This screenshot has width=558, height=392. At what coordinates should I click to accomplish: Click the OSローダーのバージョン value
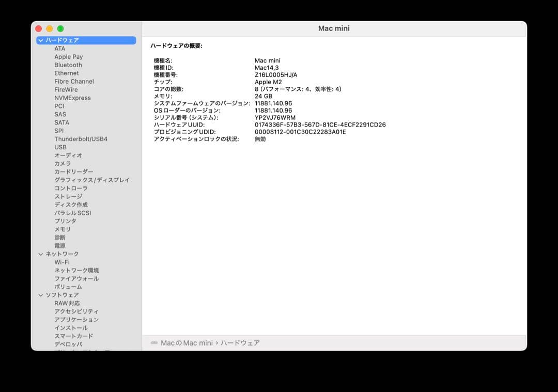click(273, 111)
